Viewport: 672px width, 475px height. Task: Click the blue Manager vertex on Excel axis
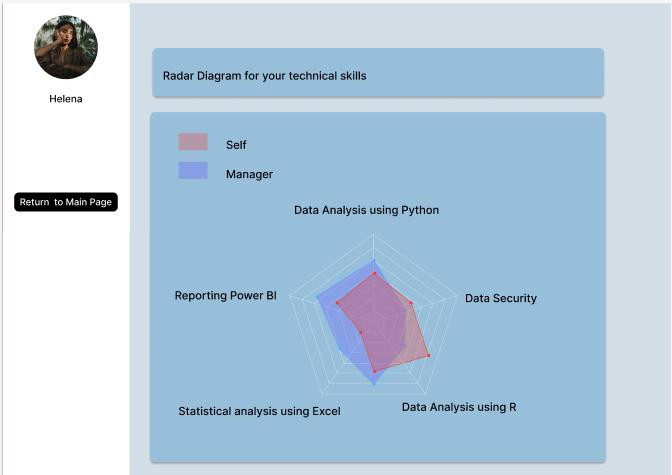click(x=374, y=385)
